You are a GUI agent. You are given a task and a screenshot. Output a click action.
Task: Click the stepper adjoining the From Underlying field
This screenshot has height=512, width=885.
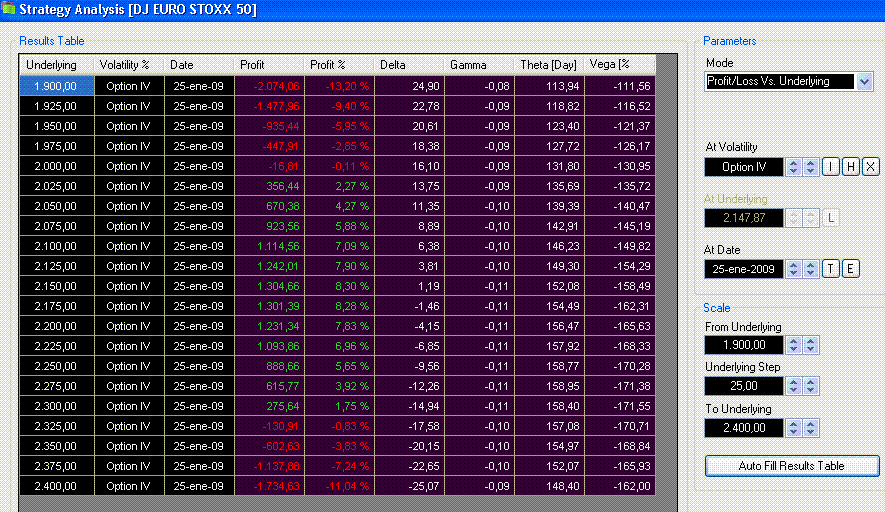click(x=794, y=345)
